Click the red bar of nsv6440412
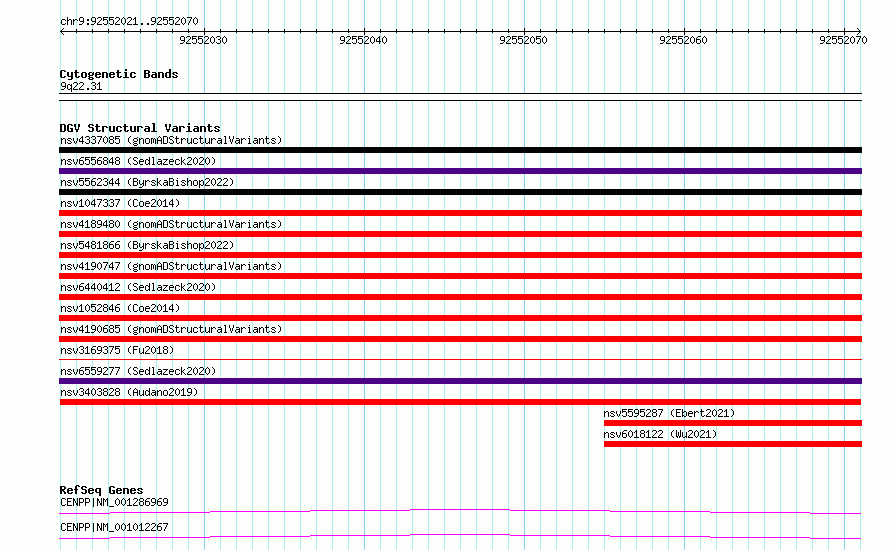Viewport: 890px width, 550px height. click(460, 297)
